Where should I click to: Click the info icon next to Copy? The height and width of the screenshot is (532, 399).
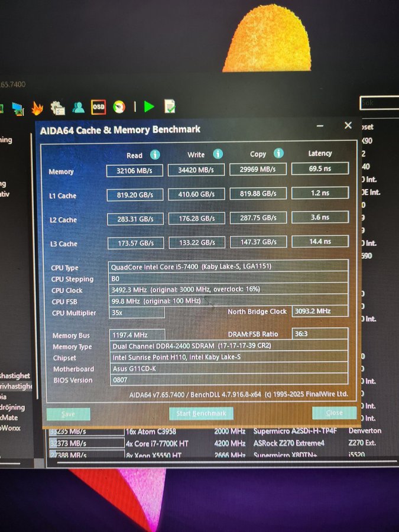pyautogui.click(x=278, y=153)
